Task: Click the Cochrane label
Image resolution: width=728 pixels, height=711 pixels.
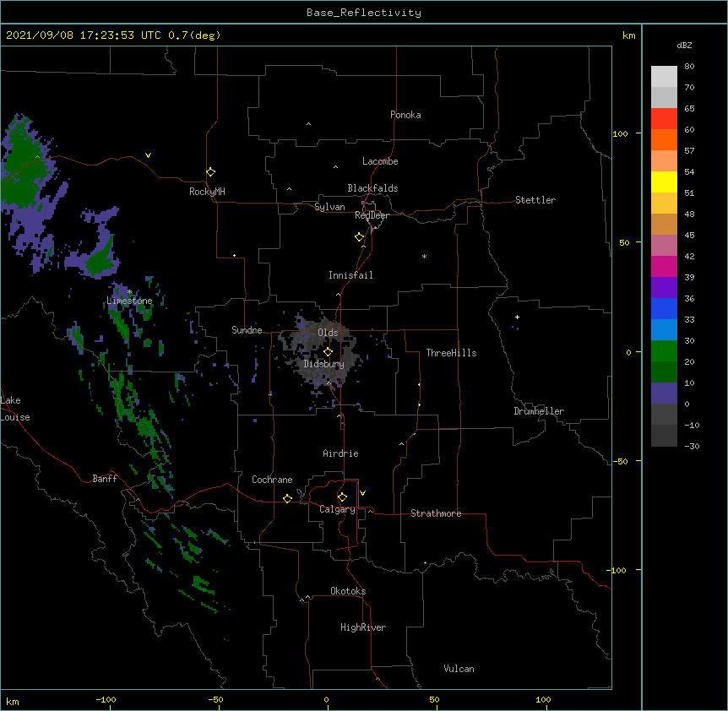Action: (272, 480)
